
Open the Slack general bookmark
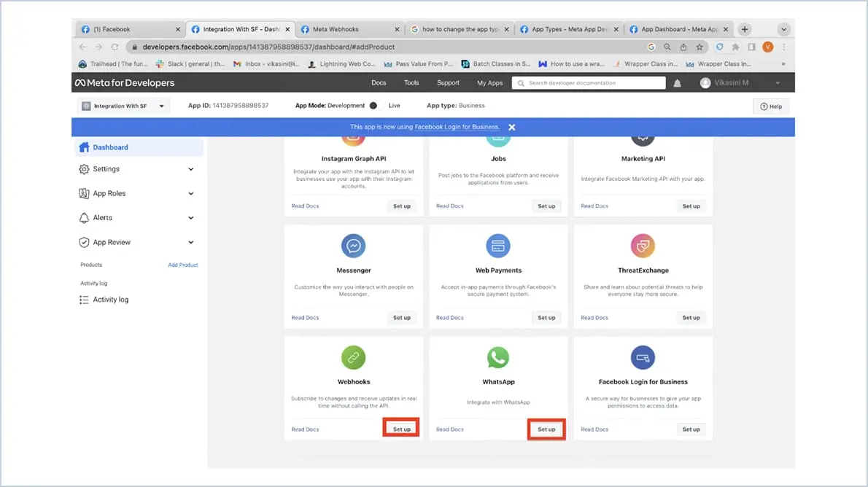(x=190, y=64)
